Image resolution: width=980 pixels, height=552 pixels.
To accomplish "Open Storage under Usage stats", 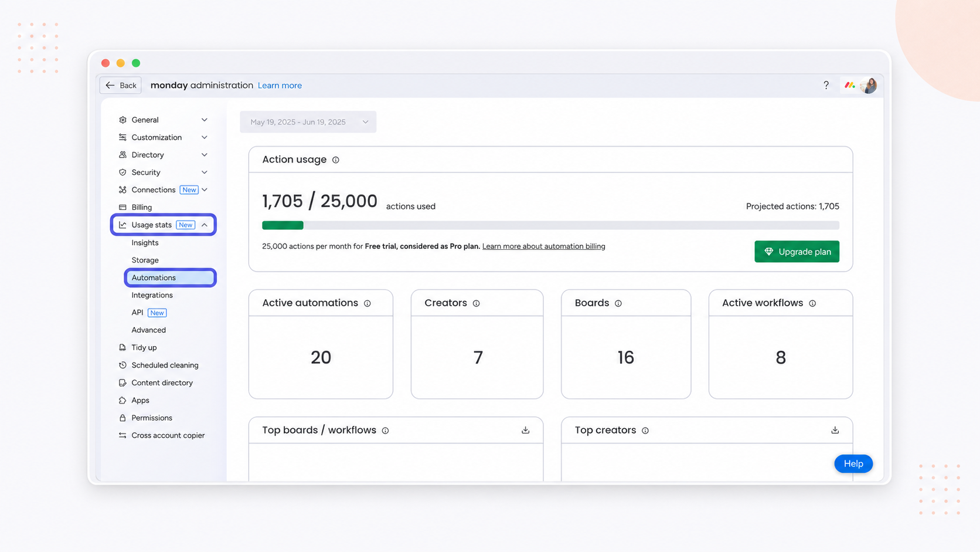I will click(145, 260).
